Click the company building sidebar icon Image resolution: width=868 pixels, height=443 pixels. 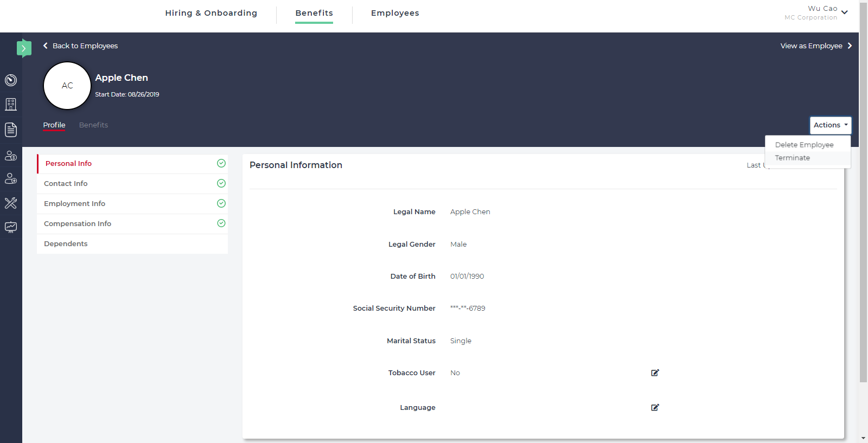(x=11, y=104)
